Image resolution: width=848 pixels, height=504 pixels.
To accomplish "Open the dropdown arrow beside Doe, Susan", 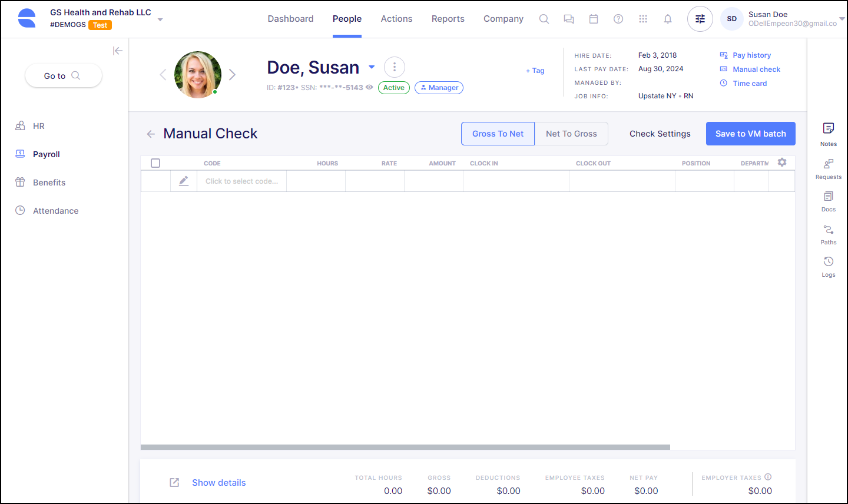I will 372,67.
